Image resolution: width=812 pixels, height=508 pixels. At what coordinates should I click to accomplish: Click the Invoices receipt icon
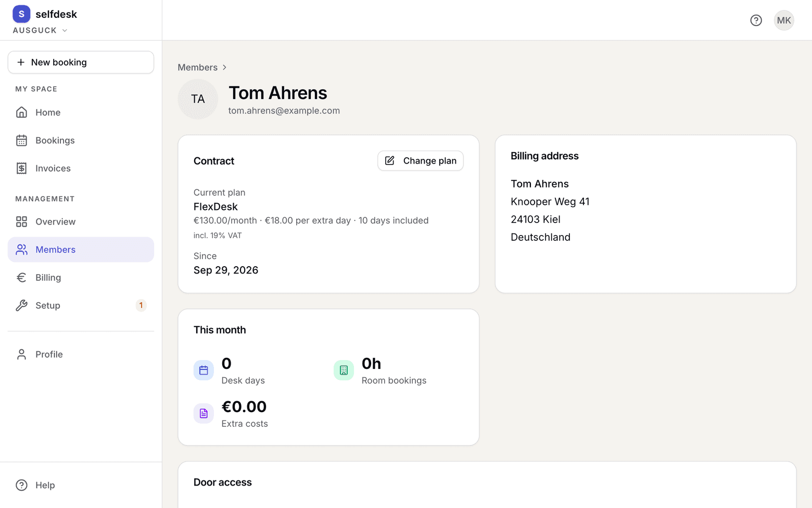click(x=21, y=168)
